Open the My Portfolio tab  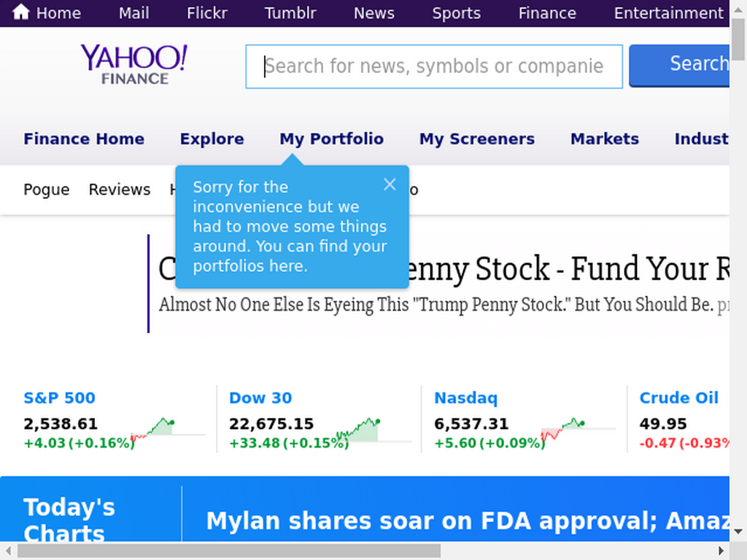tap(332, 139)
